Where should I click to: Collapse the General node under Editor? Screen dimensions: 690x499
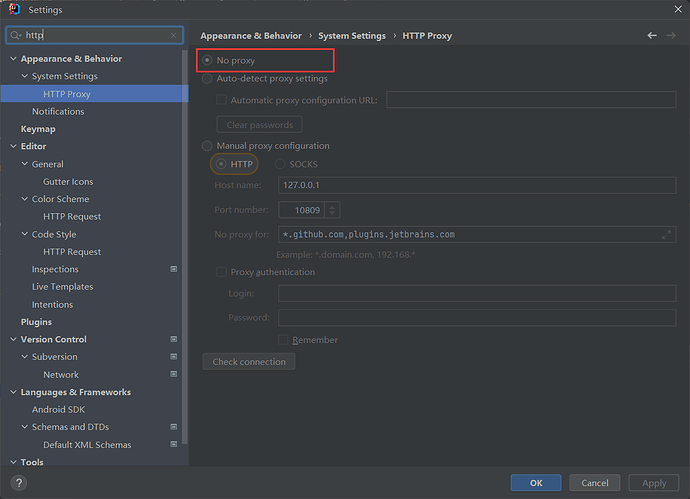pos(25,164)
